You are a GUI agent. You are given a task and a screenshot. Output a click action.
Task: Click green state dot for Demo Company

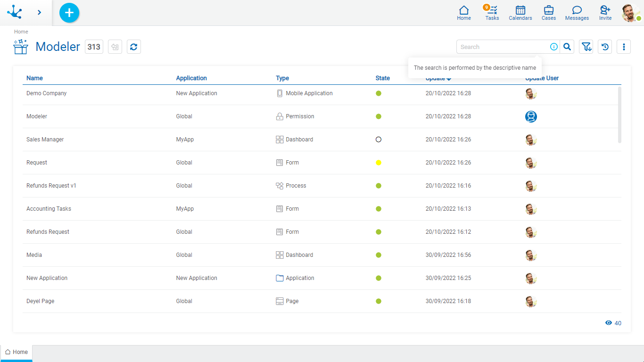379,93
